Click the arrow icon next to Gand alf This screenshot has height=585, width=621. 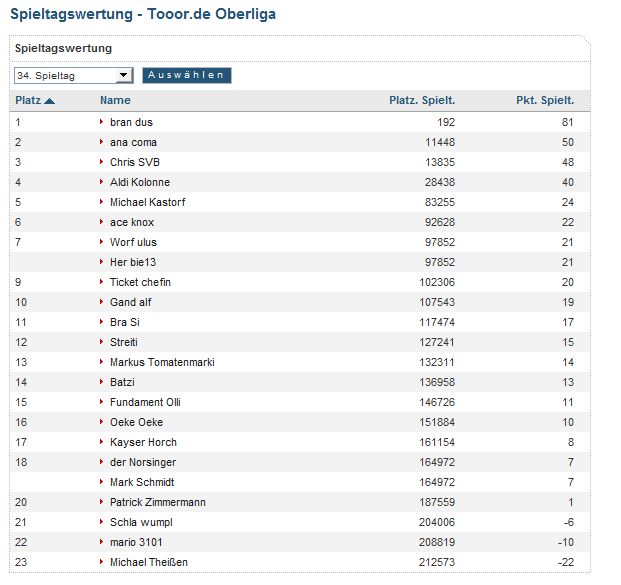pyautogui.click(x=102, y=302)
